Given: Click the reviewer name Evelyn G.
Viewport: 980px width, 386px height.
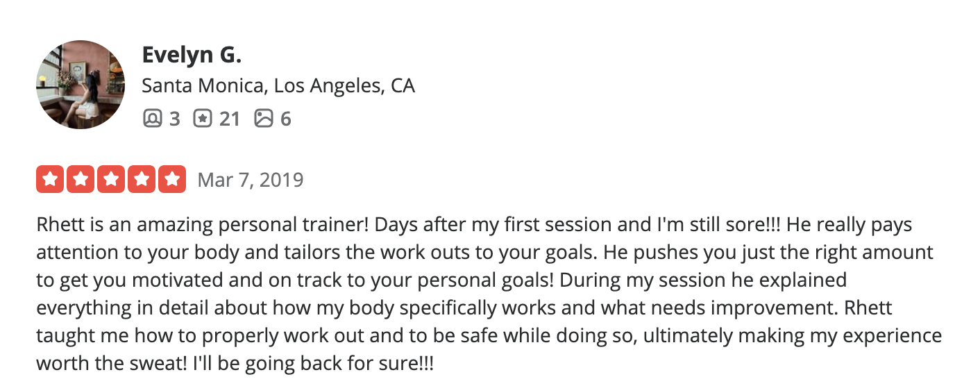Looking at the screenshot, I should (192, 54).
